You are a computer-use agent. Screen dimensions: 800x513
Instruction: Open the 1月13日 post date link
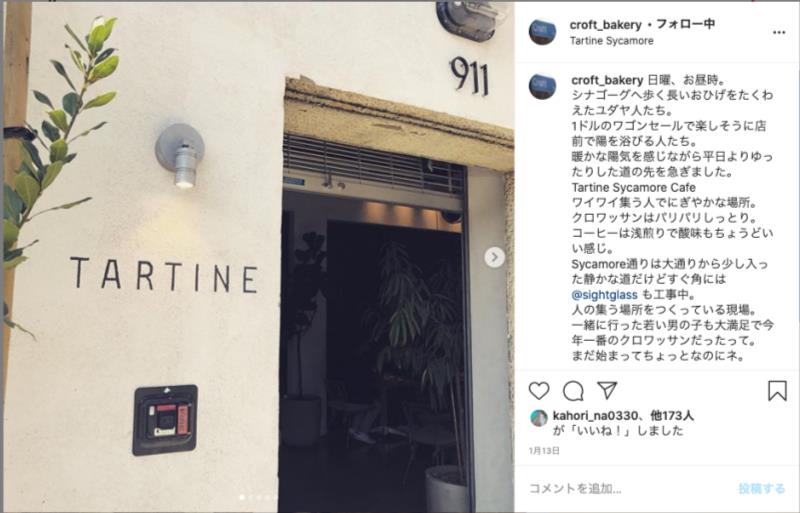click(544, 451)
